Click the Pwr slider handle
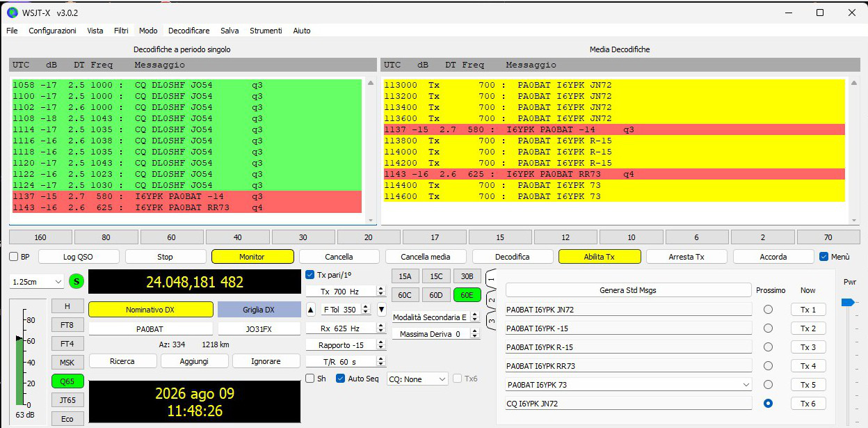This screenshot has width=868, height=428. (x=847, y=302)
